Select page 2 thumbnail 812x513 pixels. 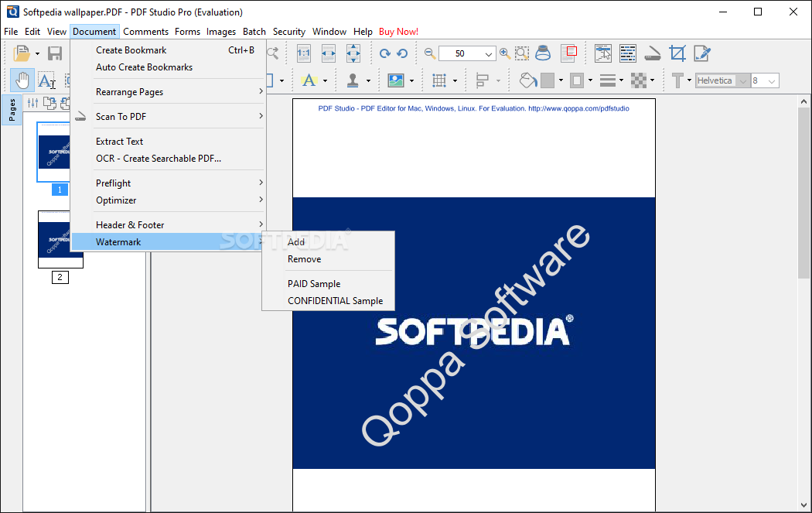point(60,239)
